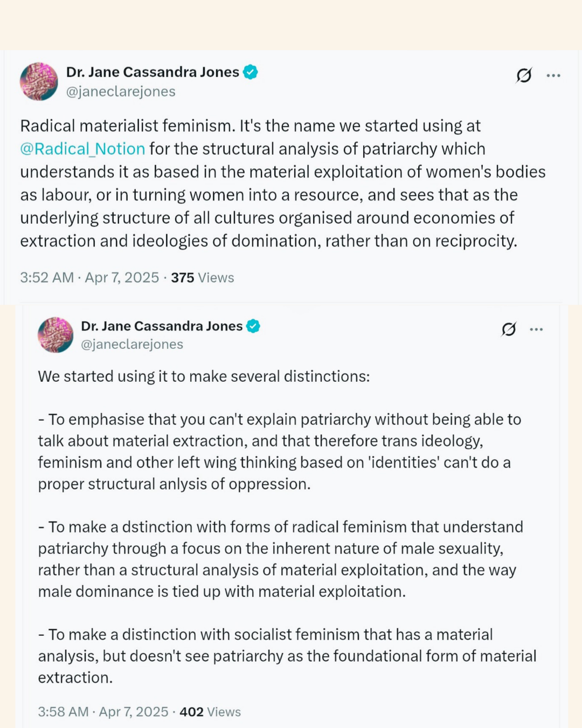This screenshot has width=582, height=728.
Task: Click the profile picture on the reply post
Action: (56, 334)
